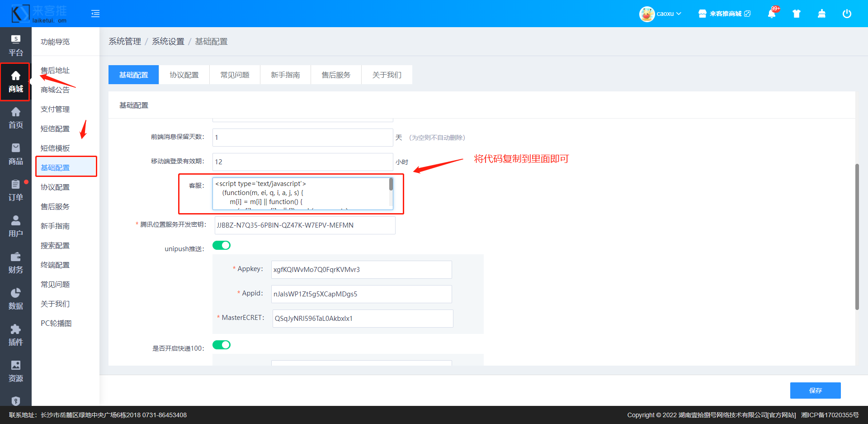Open 短信配置 in the submenu
Viewport: 868px width, 424px height.
click(55, 129)
